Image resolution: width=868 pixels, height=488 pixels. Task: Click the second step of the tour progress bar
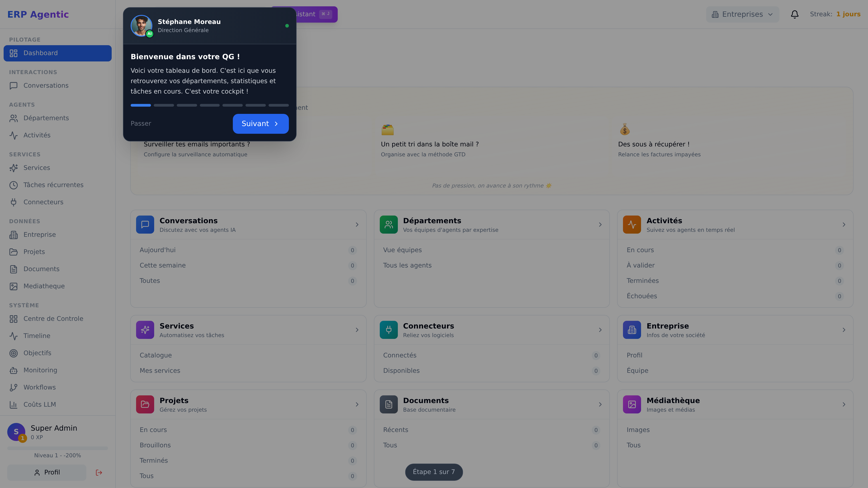[164, 105]
